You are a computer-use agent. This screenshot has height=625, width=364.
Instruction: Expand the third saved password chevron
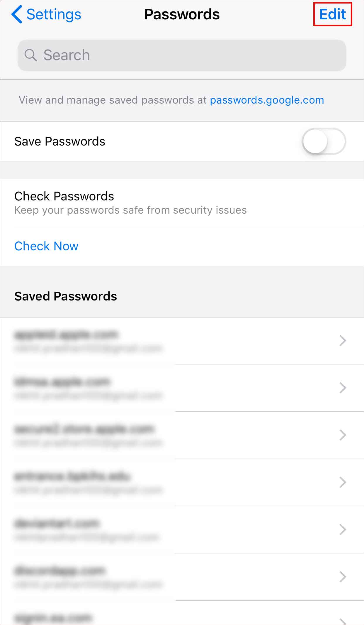343,435
